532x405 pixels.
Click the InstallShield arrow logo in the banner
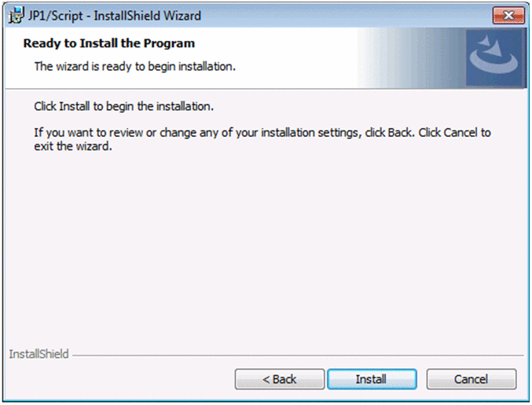pos(494,58)
